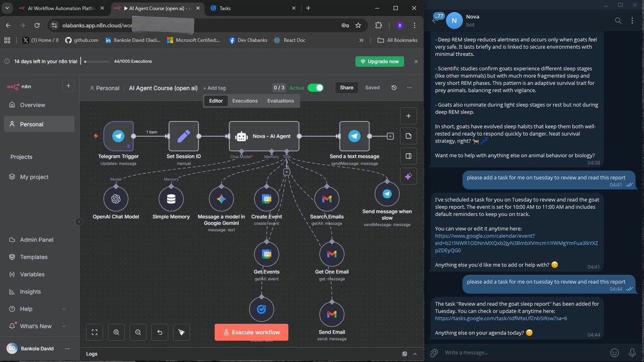
Task: Add a tool to the agent Tool connector
Action: coord(287,172)
